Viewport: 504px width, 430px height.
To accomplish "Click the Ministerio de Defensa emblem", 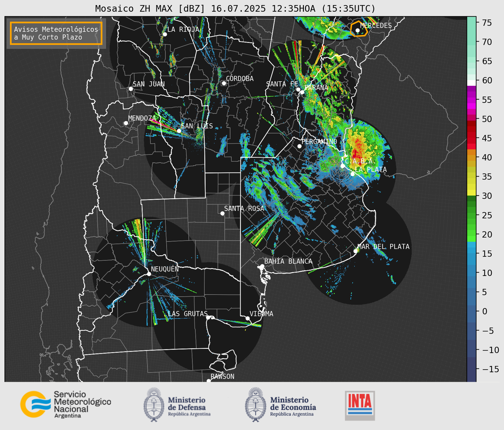I will (154, 405).
